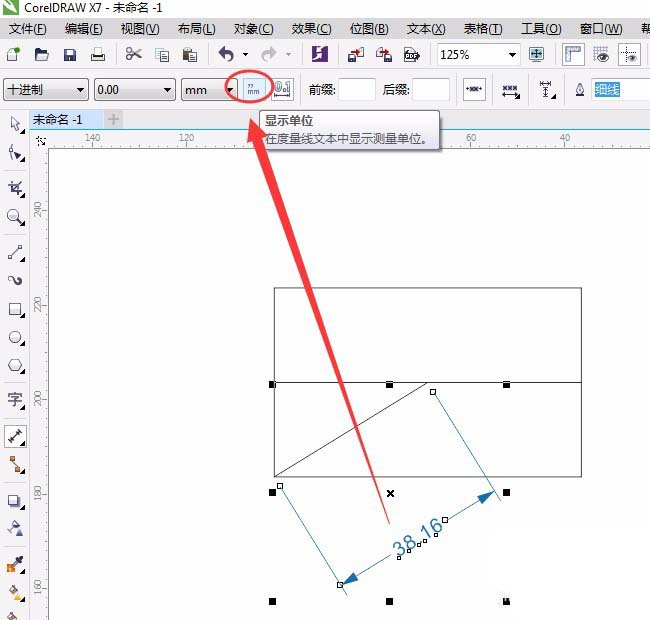Viewport: 650px width, 620px height.
Task: Toggle full-screen preview icon
Action: point(536,54)
